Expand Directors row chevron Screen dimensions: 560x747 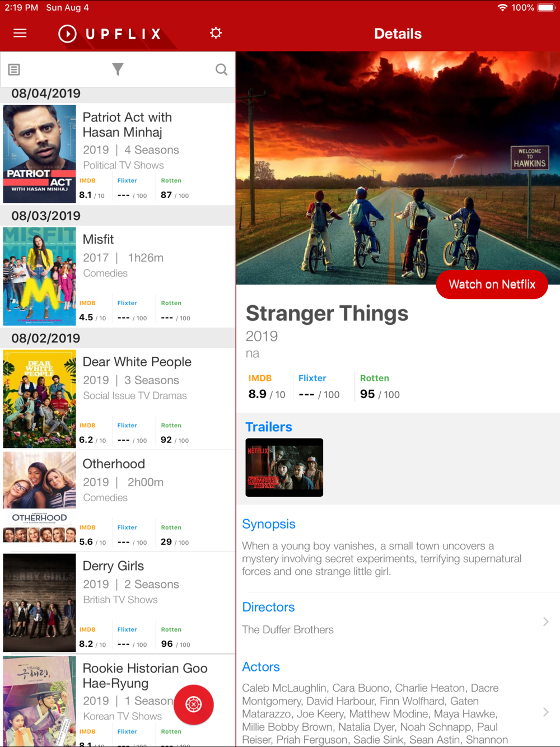coord(545,622)
